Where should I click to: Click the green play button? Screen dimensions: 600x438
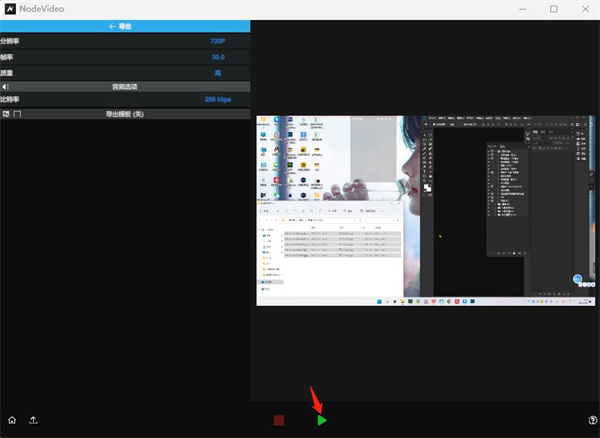[x=322, y=421]
